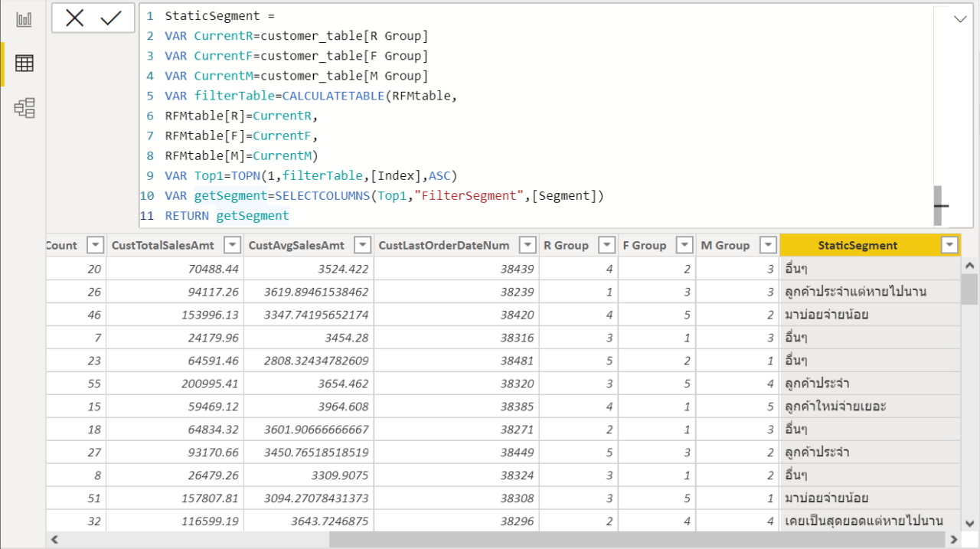Select the Count column header
The image size is (980, 549).
pos(61,245)
